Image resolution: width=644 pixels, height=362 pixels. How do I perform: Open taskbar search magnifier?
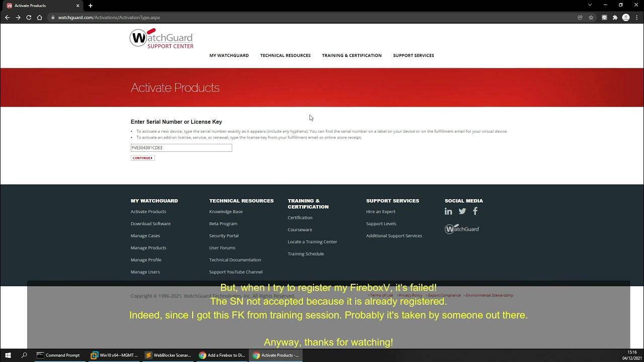[24, 355]
